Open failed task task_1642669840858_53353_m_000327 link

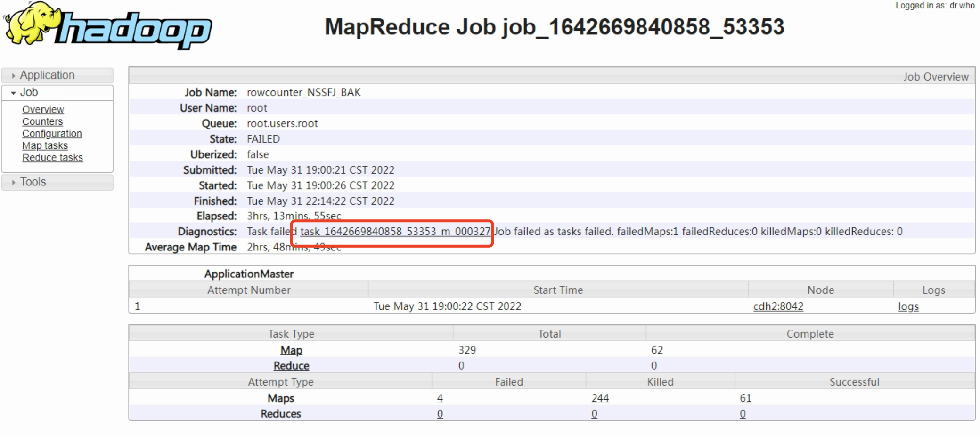[395, 232]
